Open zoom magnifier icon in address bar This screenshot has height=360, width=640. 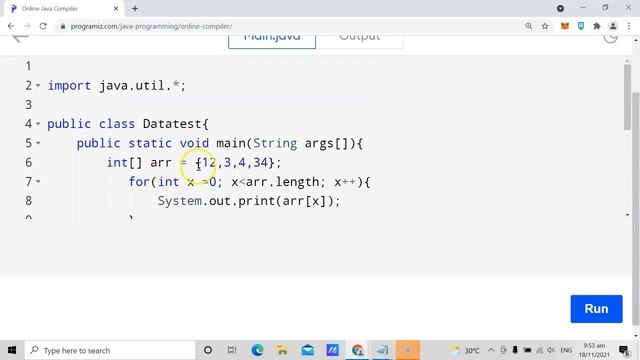[529, 26]
